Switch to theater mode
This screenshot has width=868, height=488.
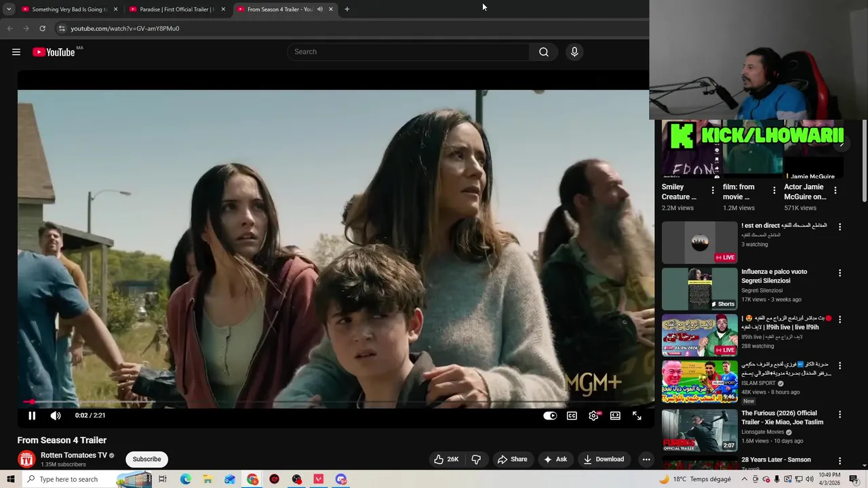[615, 415]
